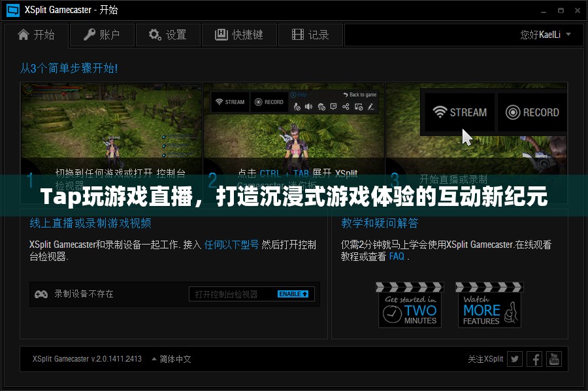Click the share icon in overlay toolbar
Image resolution: width=588 pixels, height=391 pixels.
pyautogui.click(x=346, y=107)
